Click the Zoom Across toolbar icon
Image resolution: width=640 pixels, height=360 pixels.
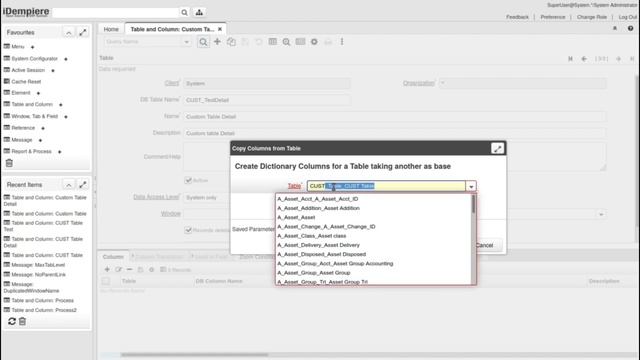[x=287, y=42]
